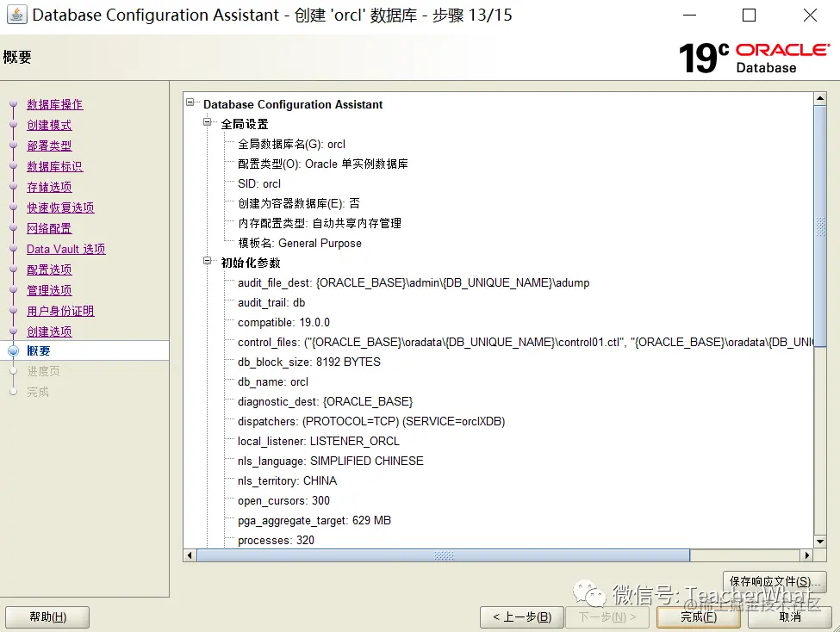The image size is (840, 632).
Task: Select the db_name: orcl row
Action: [x=273, y=382]
